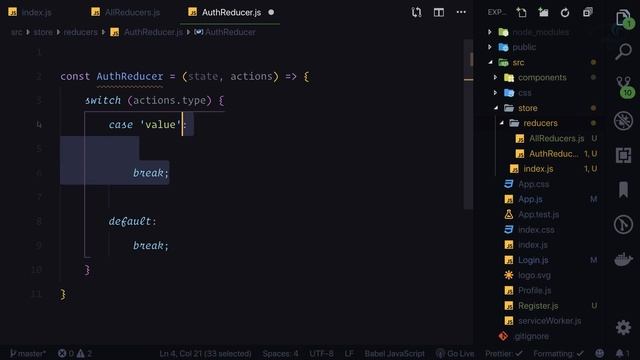Click the 'default:' line in the code
Image resolution: width=640 pixels, height=360 pixels.
click(132, 221)
